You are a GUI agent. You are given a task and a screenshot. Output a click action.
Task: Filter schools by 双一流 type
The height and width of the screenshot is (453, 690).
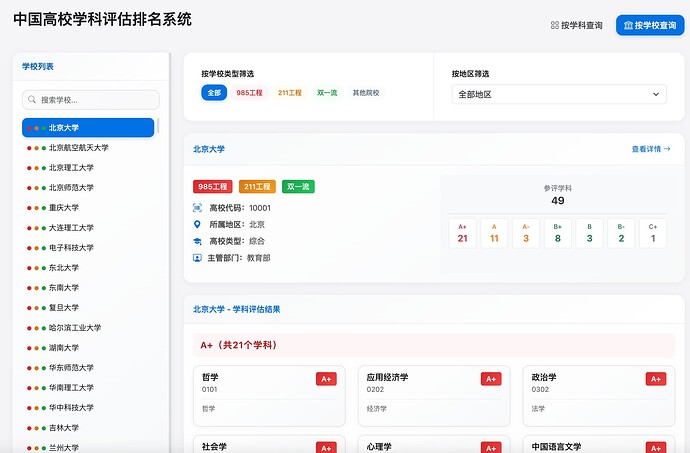[327, 93]
